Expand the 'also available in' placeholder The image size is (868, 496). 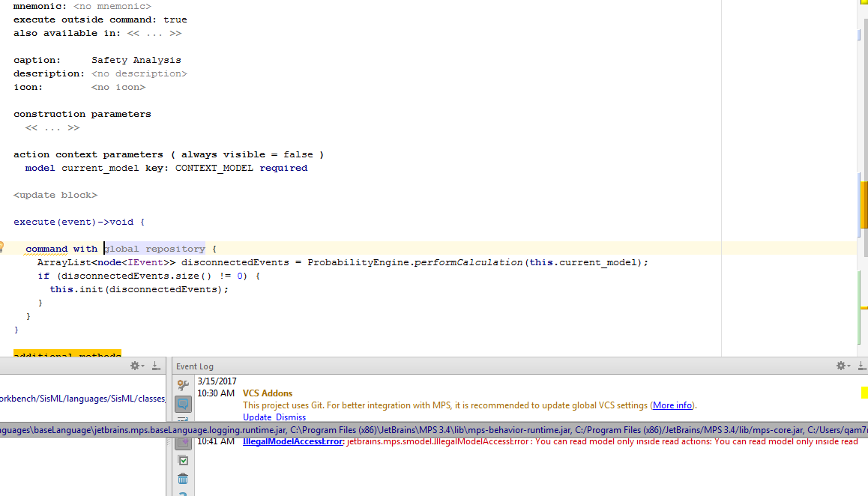[x=154, y=34]
